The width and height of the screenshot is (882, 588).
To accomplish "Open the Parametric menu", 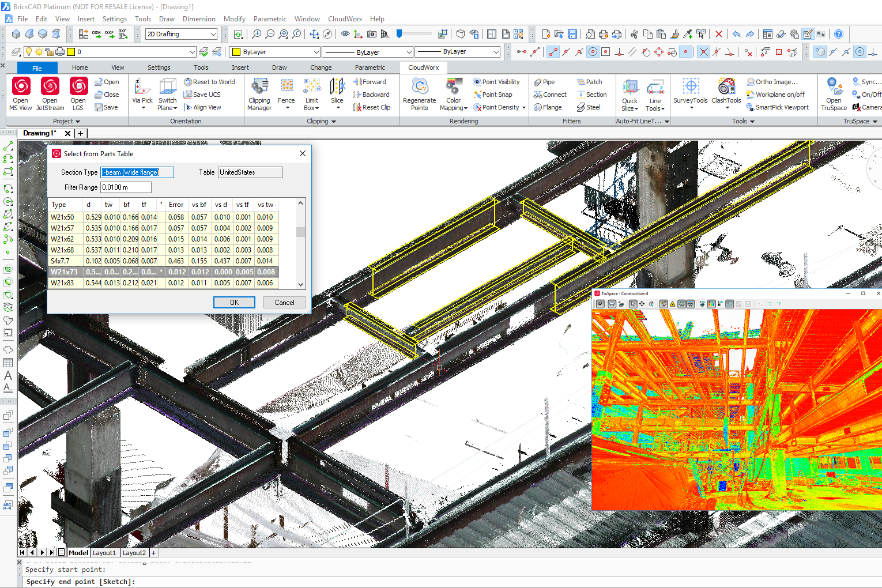I will pos(270,19).
